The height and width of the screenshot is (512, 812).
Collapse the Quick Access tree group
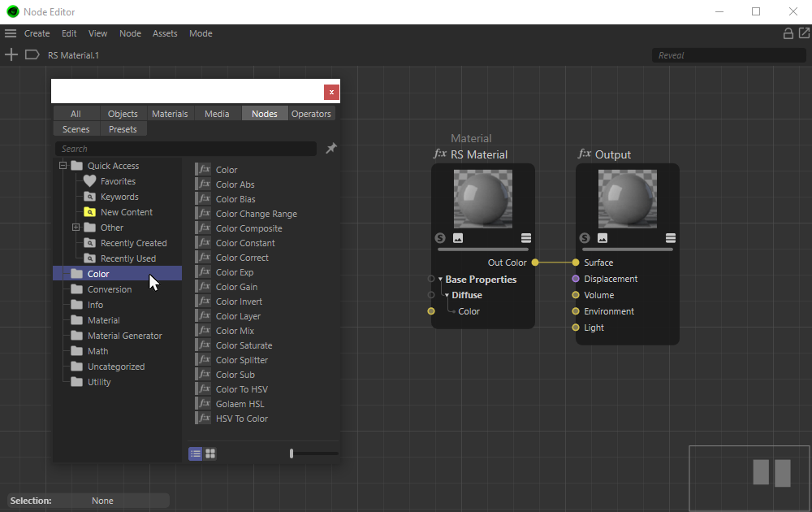point(63,166)
